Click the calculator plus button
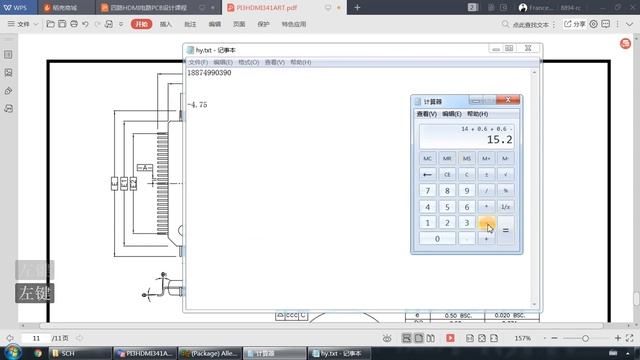This screenshot has width=640, height=360. coord(486,239)
